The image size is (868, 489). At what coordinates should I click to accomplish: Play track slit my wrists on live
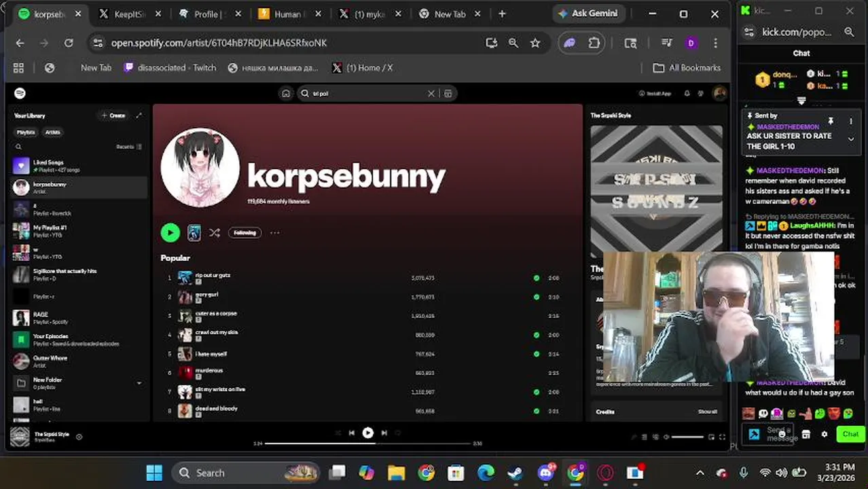coord(220,389)
